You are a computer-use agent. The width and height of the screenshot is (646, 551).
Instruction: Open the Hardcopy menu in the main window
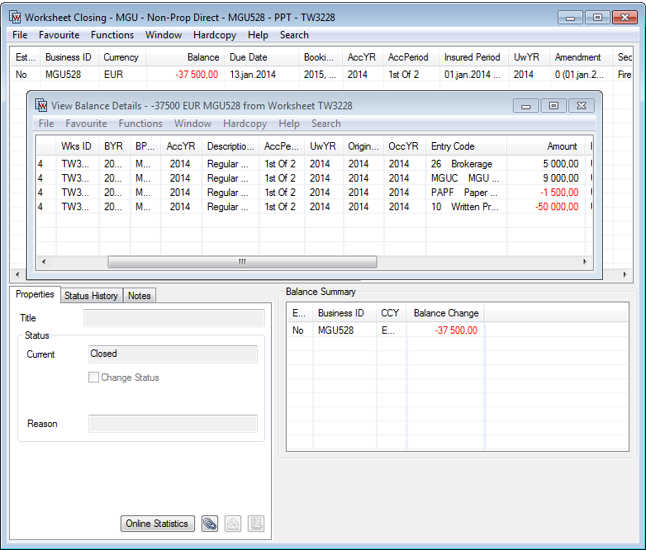215,35
